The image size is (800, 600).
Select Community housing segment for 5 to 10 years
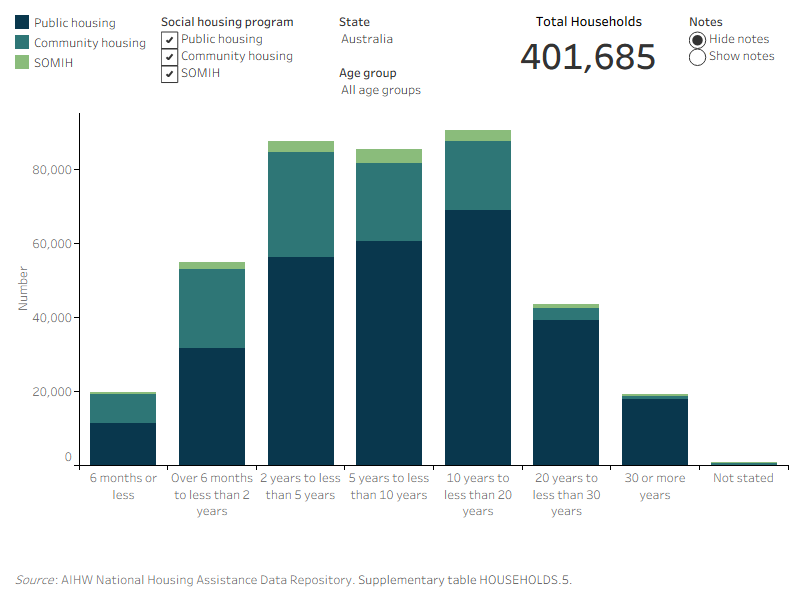tap(389, 202)
